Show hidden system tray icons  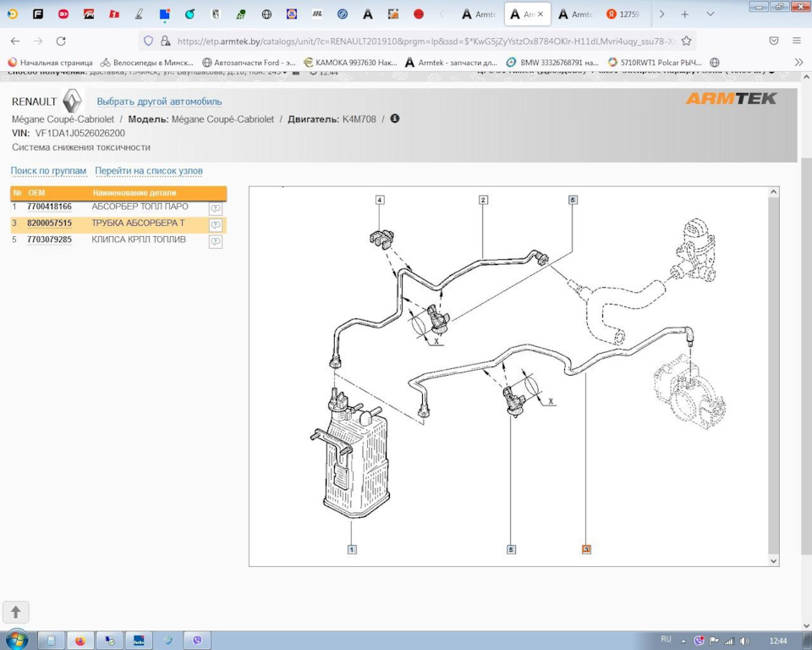click(685, 641)
